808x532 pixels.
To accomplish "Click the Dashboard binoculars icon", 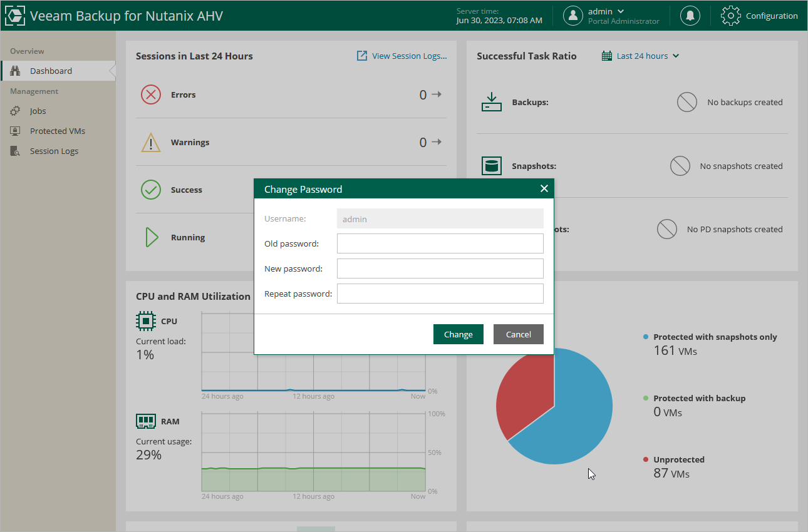I will tap(16, 71).
